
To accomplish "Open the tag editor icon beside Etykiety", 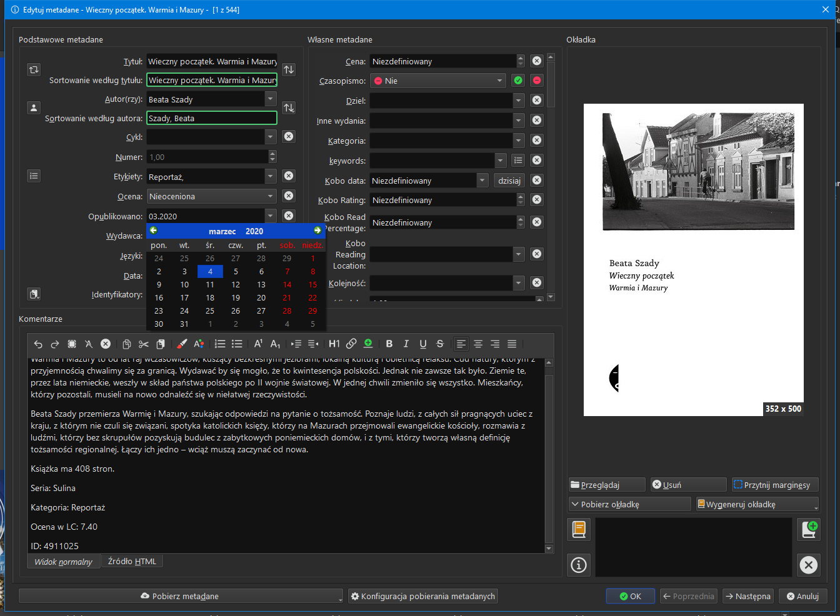I will [x=34, y=176].
